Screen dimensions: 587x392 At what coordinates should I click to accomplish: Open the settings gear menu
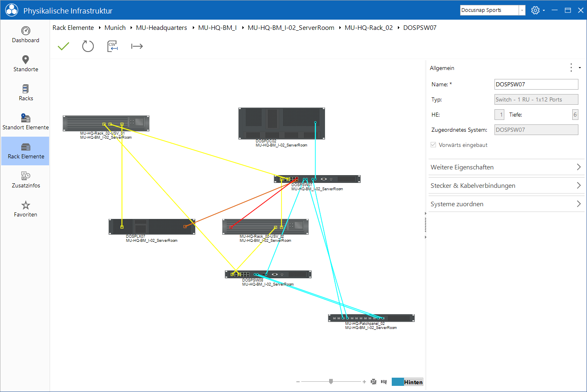(x=535, y=10)
